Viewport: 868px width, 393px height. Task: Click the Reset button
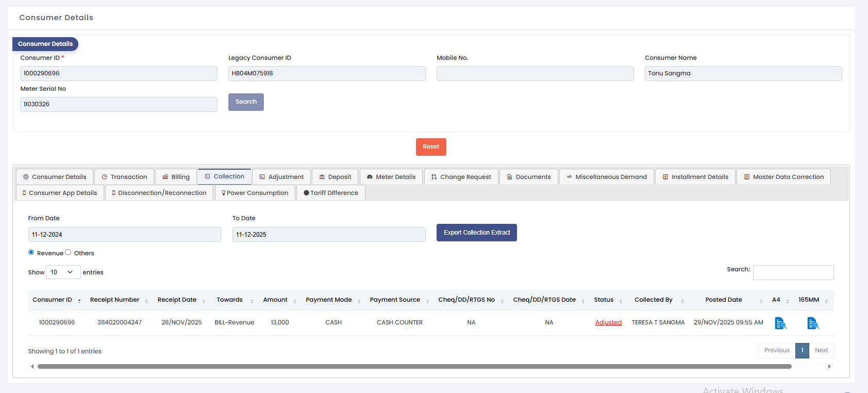pyautogui.click(x=431, y=147)
